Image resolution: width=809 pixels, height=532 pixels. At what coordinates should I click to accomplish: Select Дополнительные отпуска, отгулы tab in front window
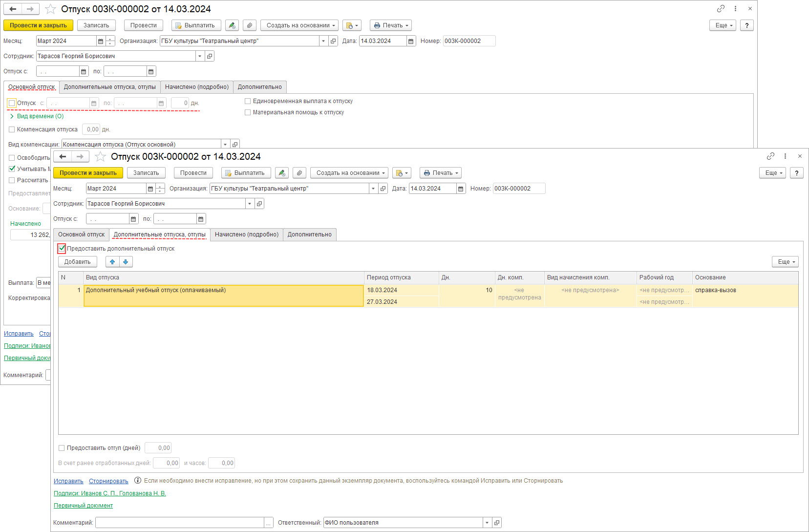coord(159,234)
